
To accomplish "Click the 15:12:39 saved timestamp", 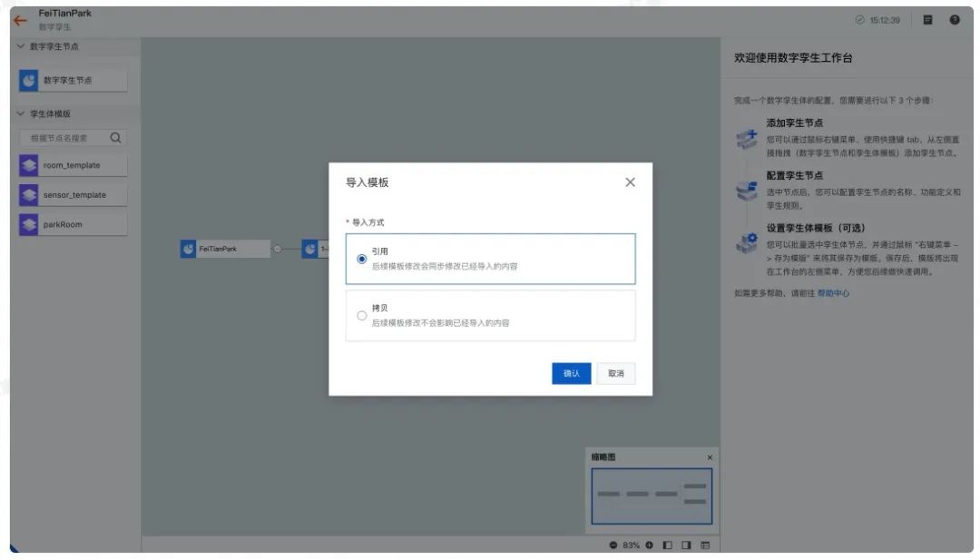I will (885, 20).
